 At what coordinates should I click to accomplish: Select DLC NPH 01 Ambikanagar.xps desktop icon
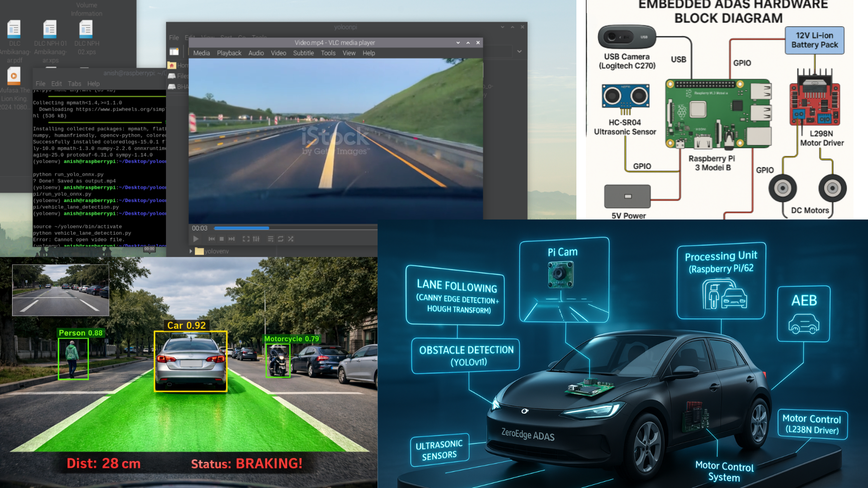click(x=50, y=42)
